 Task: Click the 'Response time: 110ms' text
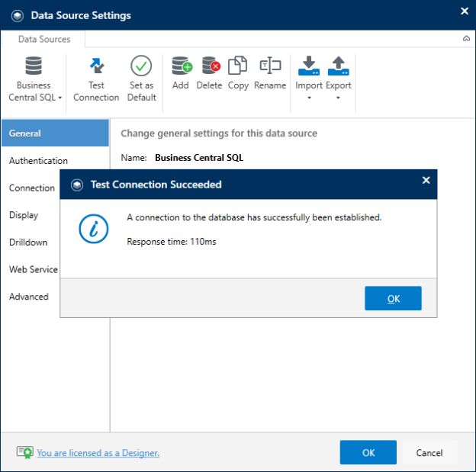click(172, 242)
